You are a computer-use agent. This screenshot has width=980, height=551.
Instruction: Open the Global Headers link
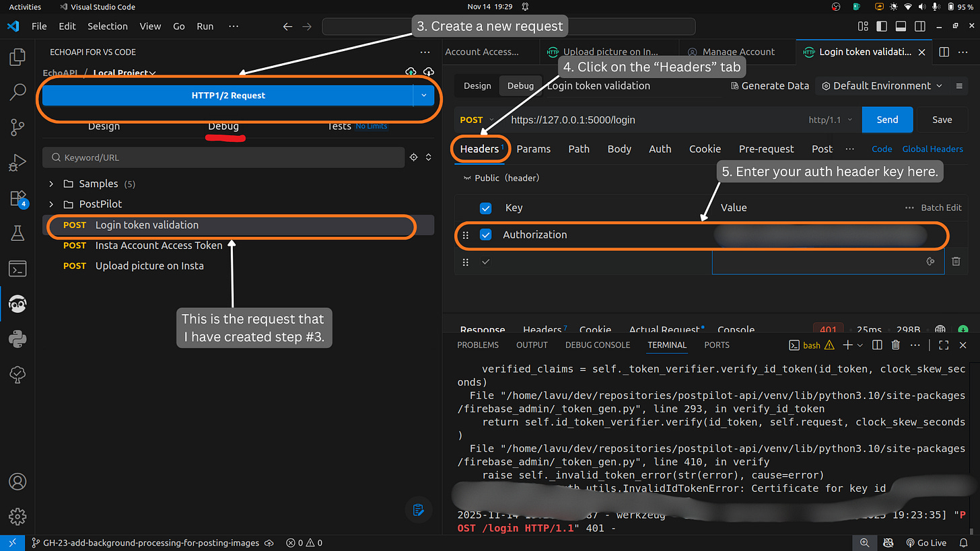(x=932, y=149)
